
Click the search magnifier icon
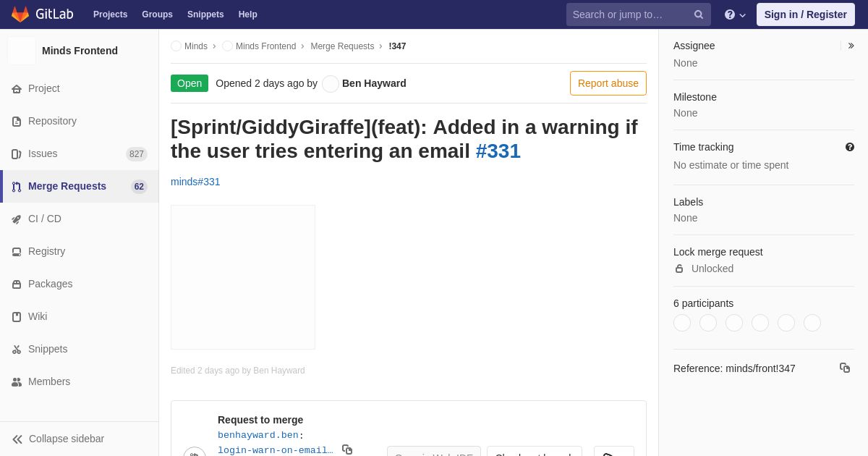click(699, 14)
